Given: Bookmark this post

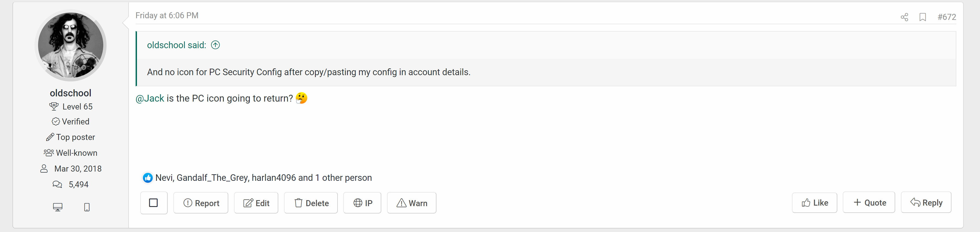Looking at the screenshot, I should click(x=923, y=17).
